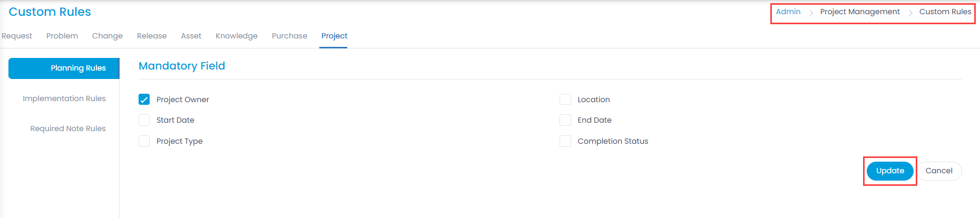Select the Release tab
This screenshot has width=980, height=218.
152,36
